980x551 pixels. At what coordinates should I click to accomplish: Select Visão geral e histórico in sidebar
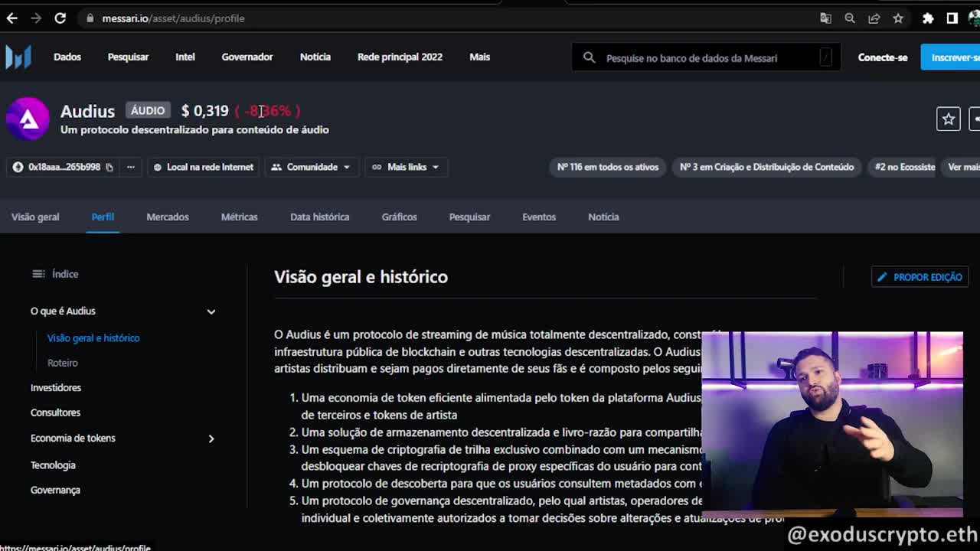click(93, 337)
